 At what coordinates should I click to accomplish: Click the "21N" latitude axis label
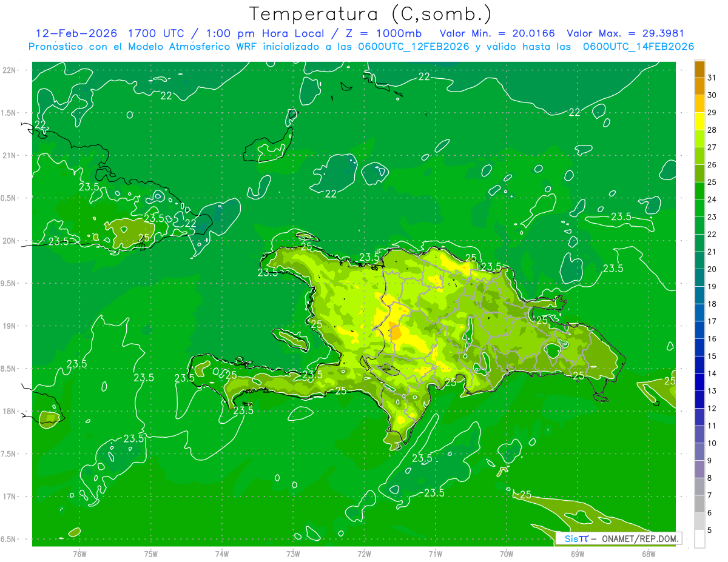[x=10, y=156]
